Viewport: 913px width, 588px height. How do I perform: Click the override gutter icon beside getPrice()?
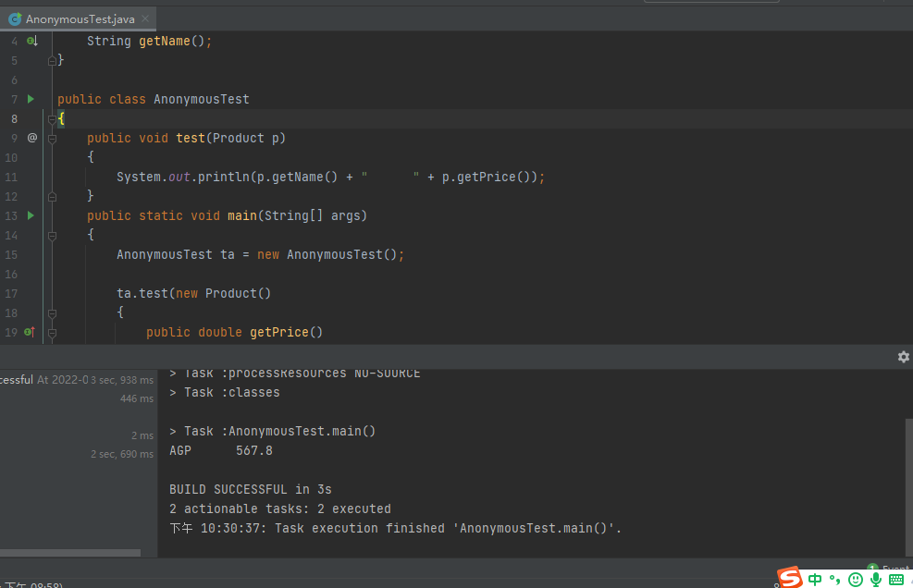[x=30, y=332]
